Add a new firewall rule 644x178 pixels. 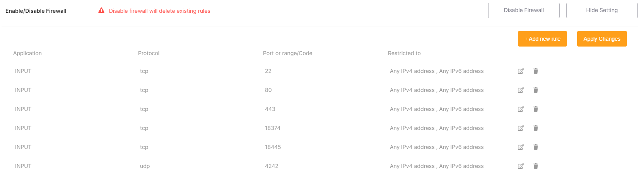[542, 39]
